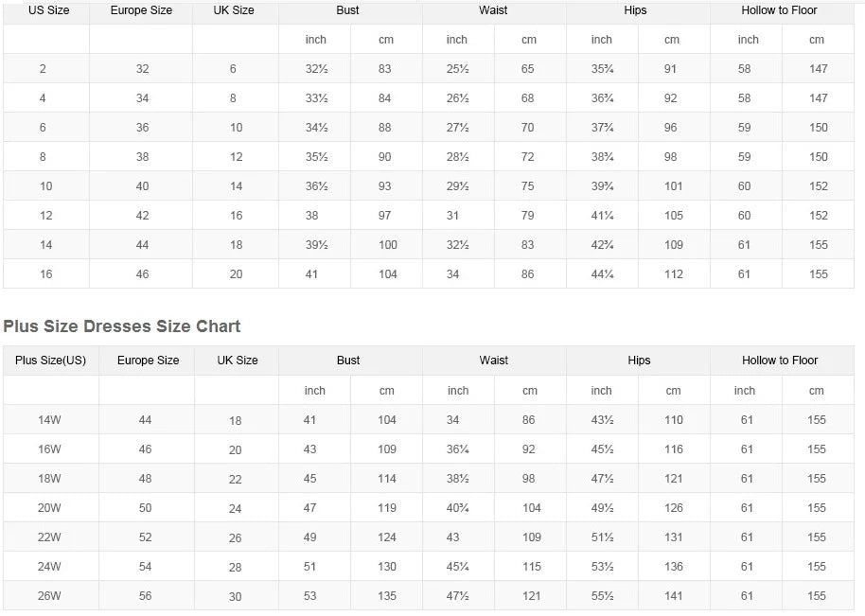The height and width of the screenshot is (616, 865).
Task: Click the Plus Size(US) column header
Action: [x=50, y=361]
